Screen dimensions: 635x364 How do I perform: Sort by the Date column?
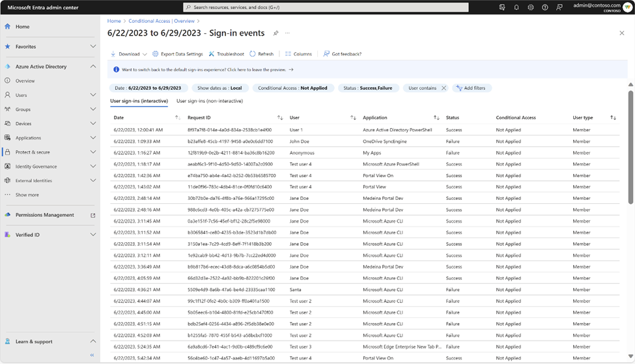tap(177, 118)
